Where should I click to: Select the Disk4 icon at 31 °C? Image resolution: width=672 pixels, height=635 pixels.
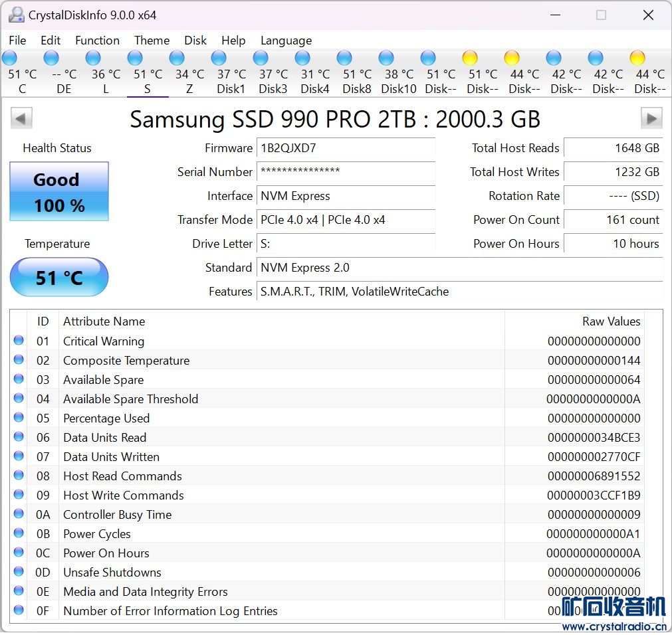click(302, 58)
